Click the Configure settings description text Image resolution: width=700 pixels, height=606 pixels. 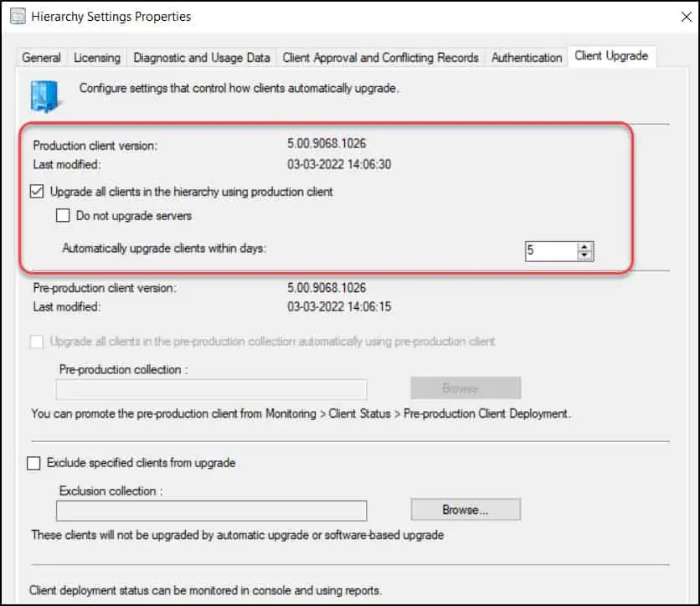pyautogui.click(x=239, y=89)
